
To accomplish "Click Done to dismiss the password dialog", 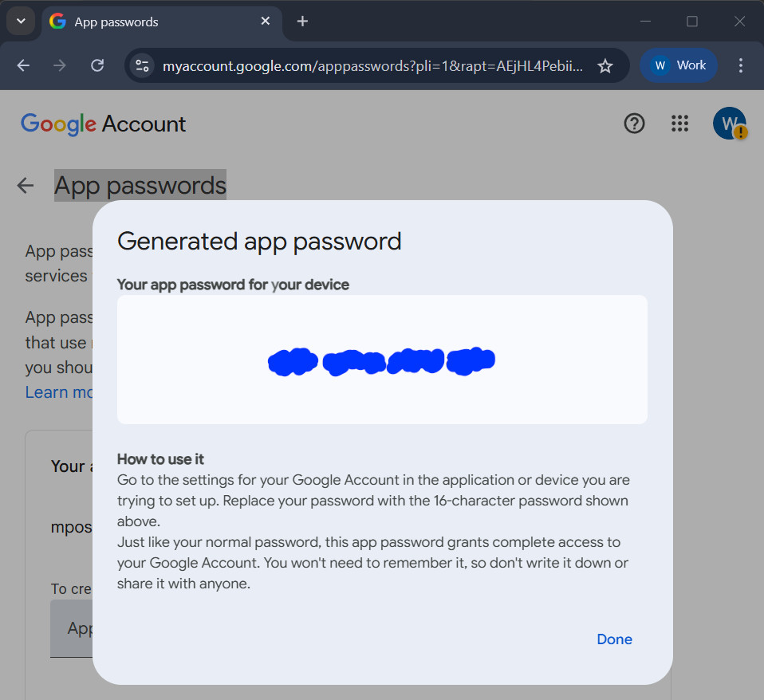I will (x=614, y=639).
